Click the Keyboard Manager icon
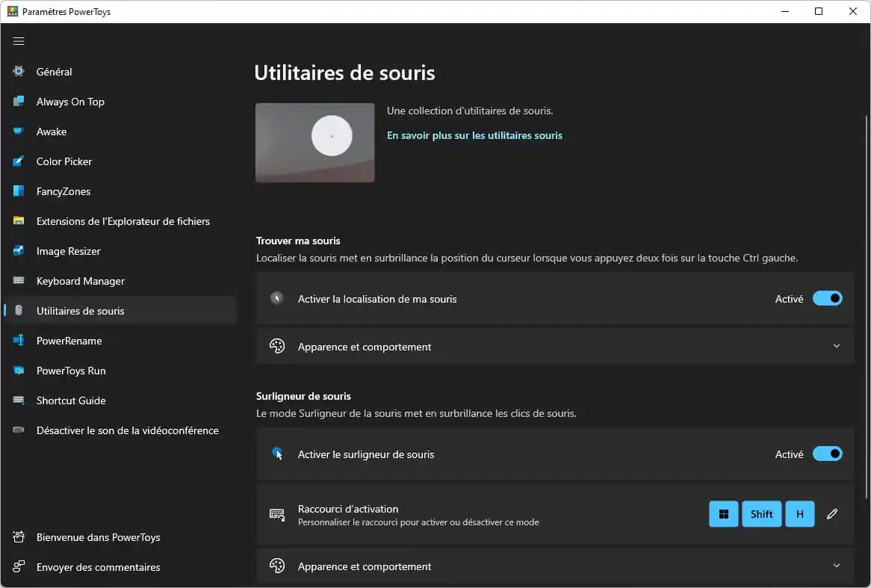 19,281
